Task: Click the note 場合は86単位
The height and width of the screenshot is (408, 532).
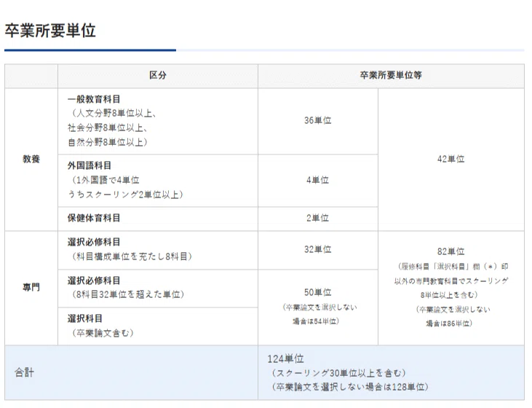Action: coord(448,323)
